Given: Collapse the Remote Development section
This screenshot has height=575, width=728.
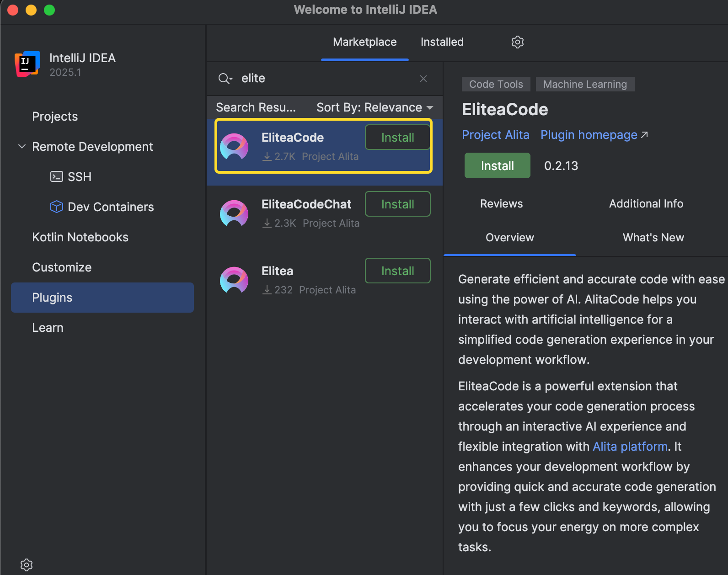Looking at the screenshot, I should pyautogui.click(x=21, y=146).
